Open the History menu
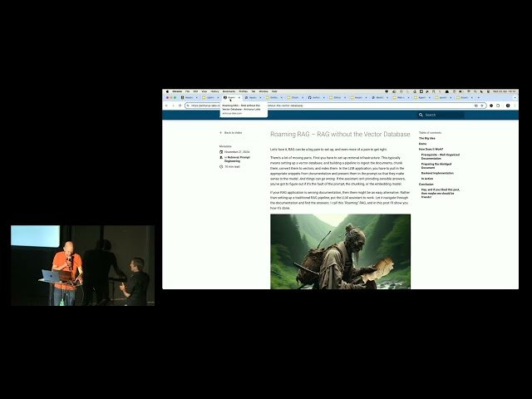Viewport: 532px width, 399px height. click(214, 91)
